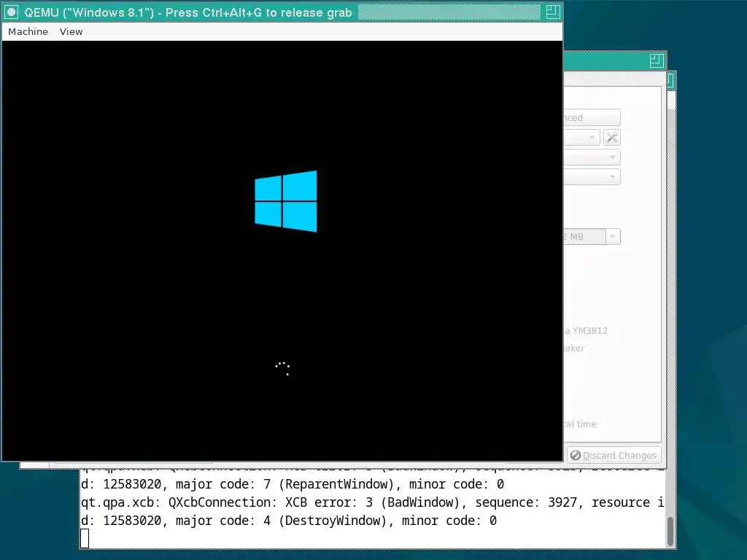This screenshot has width=747, height=560.
Task: Maximize the settings window behind QEMU
Action: 657,61
